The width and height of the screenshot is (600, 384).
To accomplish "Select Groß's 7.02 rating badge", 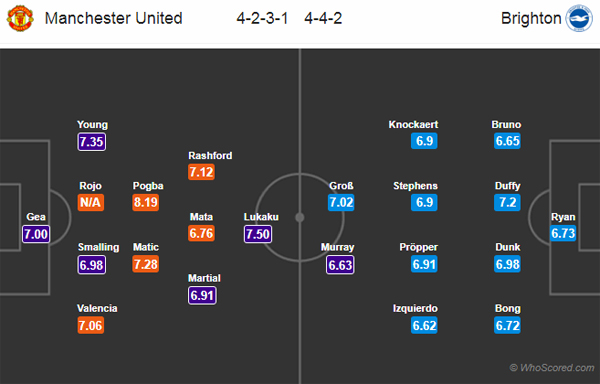I will (x=341, y=202).
